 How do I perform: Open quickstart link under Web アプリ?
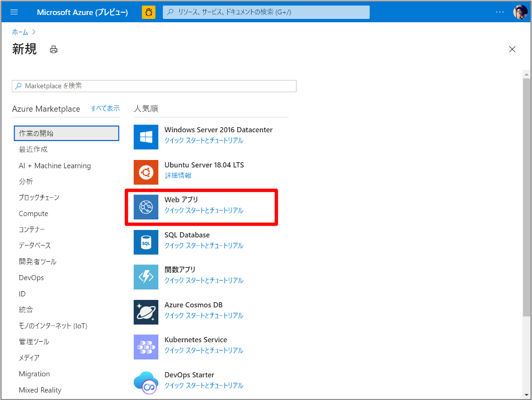tap(204, 210)
